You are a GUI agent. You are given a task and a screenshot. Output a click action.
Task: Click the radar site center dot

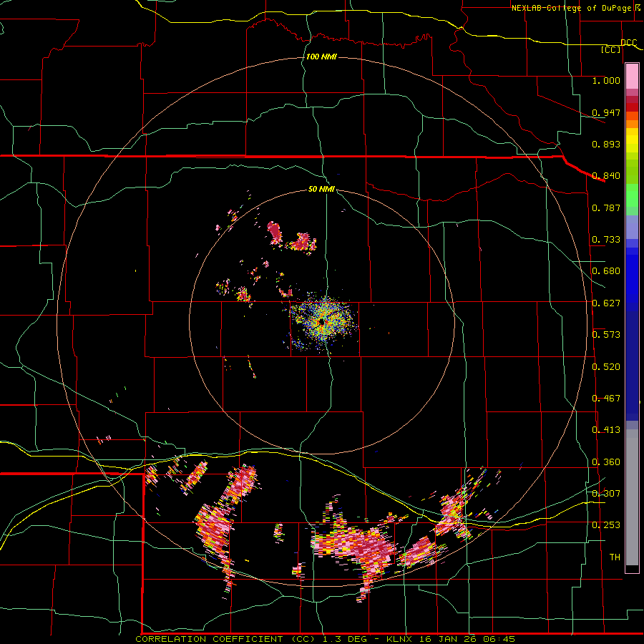[322, 323]
